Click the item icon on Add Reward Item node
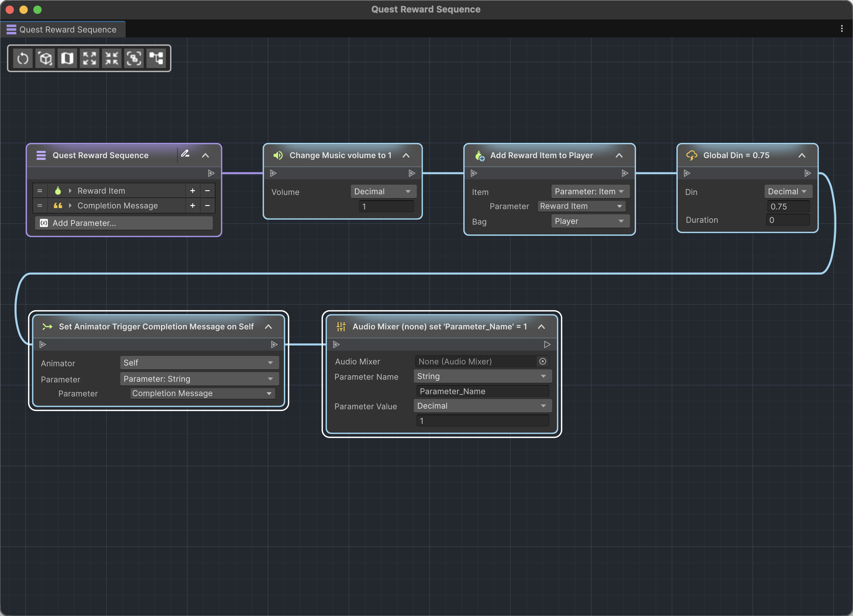The image size is (853, 616). click(480, 156)
